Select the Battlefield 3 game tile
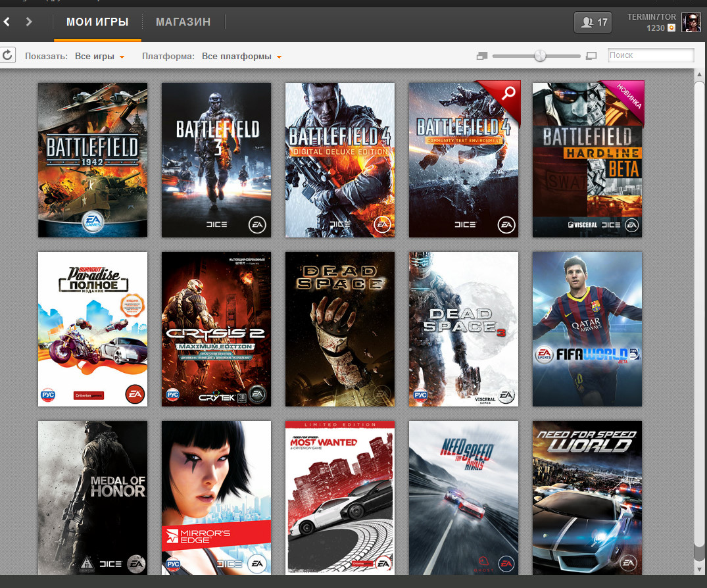The width and height of the screenshot is (707, 588). [x=216, y=160]
